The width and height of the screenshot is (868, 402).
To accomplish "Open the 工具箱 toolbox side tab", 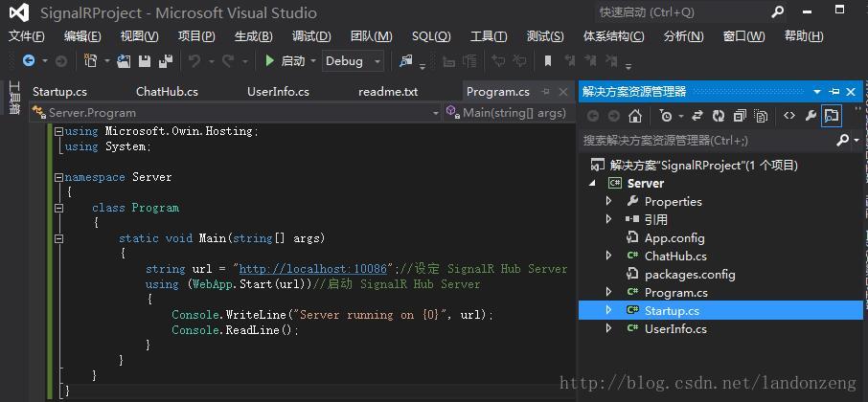I will 15,98.
